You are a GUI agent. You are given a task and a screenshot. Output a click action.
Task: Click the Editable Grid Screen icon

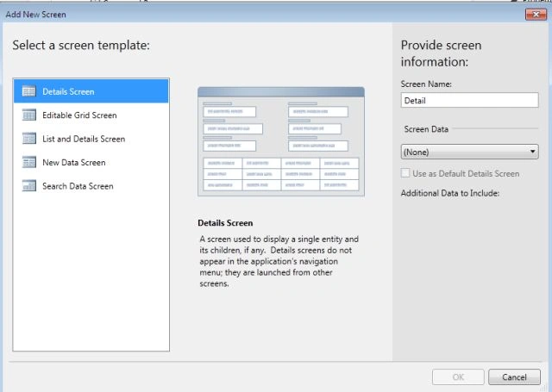coord(28,115)
